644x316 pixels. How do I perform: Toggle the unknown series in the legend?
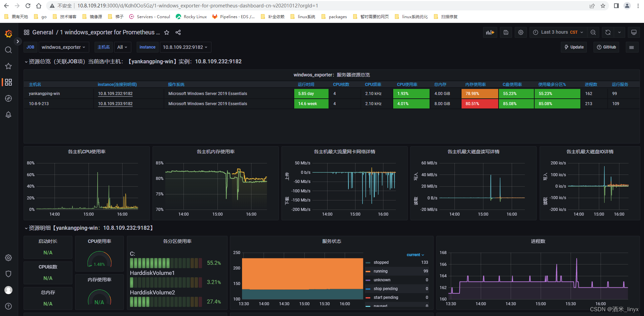(382, 280)
